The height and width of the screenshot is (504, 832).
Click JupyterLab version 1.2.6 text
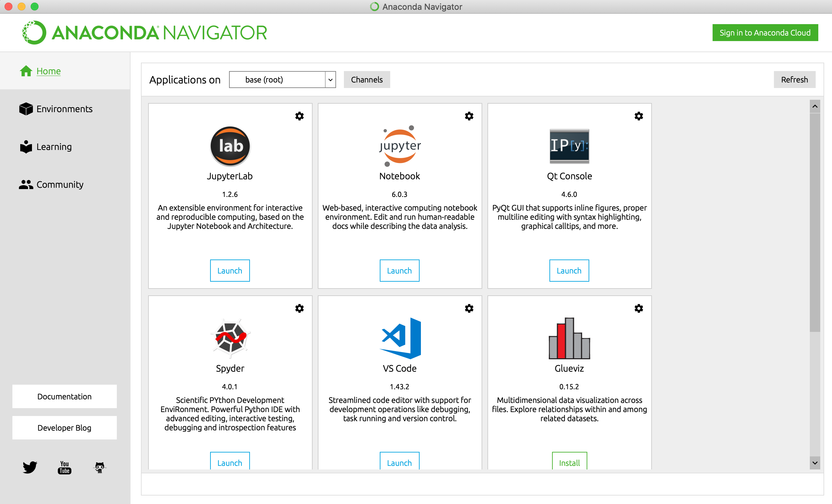[230, 194]
